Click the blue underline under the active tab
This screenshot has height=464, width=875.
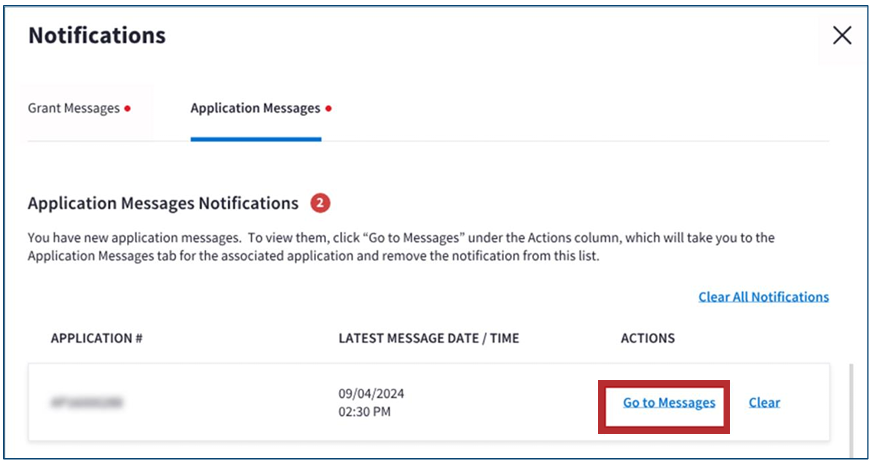point(255,139)
